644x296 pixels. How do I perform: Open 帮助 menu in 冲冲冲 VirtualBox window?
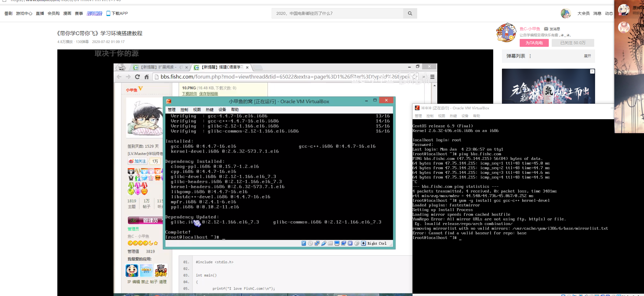pyautogui.click(x=477, y=116)
